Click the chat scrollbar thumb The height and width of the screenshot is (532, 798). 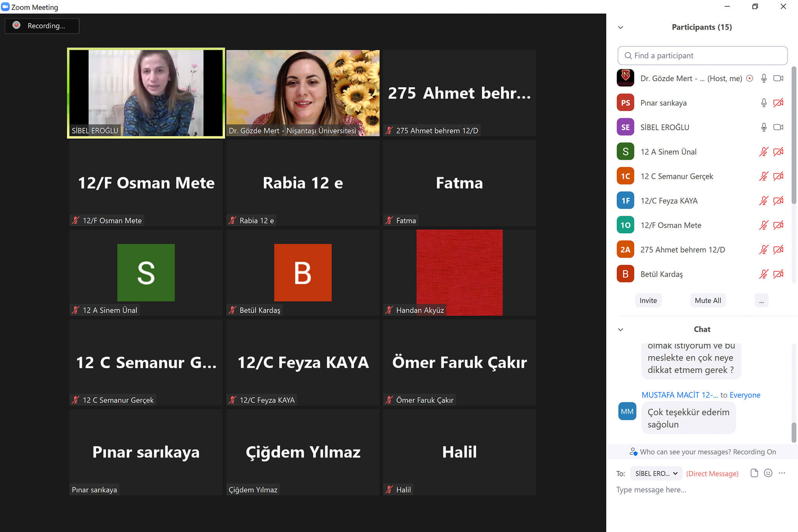click(x=794, y=433)
